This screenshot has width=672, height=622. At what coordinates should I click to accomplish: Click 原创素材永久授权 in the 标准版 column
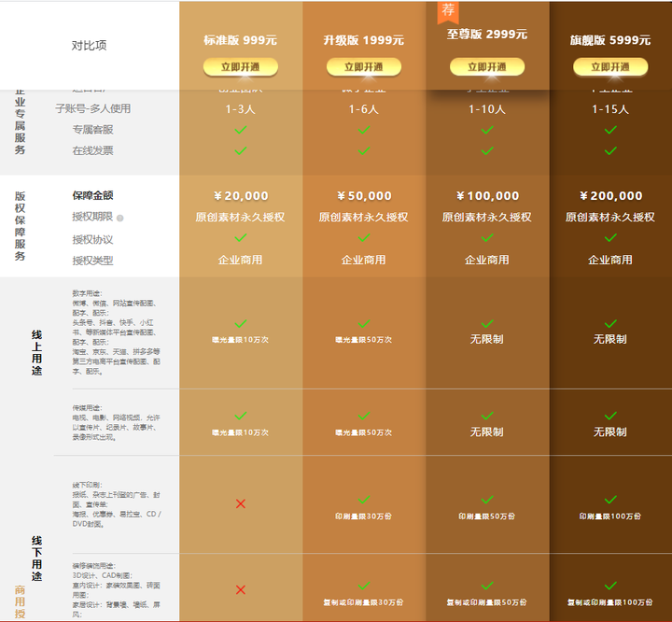241,217
